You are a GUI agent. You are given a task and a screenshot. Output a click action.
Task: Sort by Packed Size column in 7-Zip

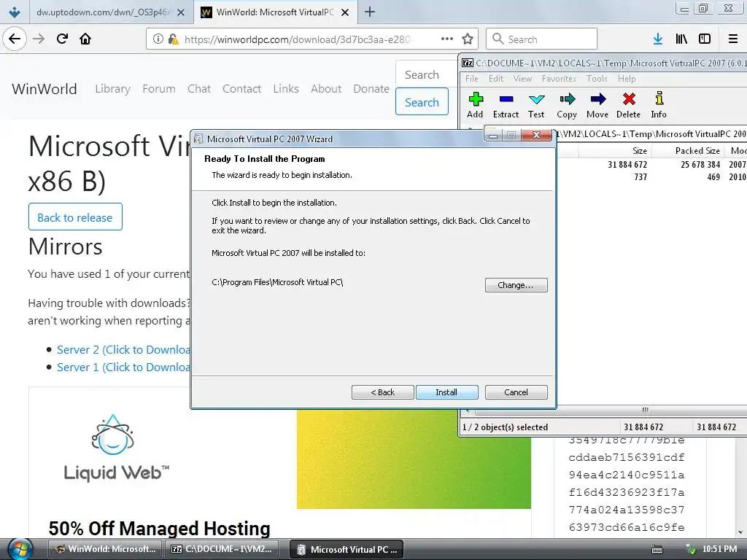pos(687,151)
